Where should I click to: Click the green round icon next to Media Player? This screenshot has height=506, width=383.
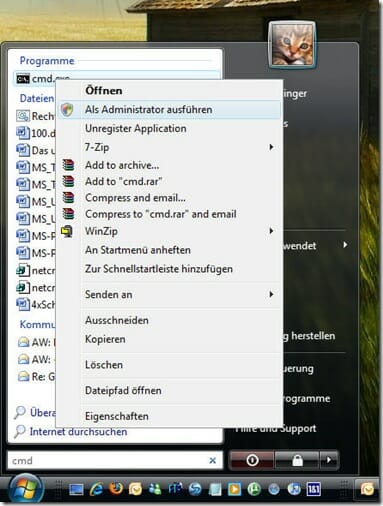pos(254,489)
